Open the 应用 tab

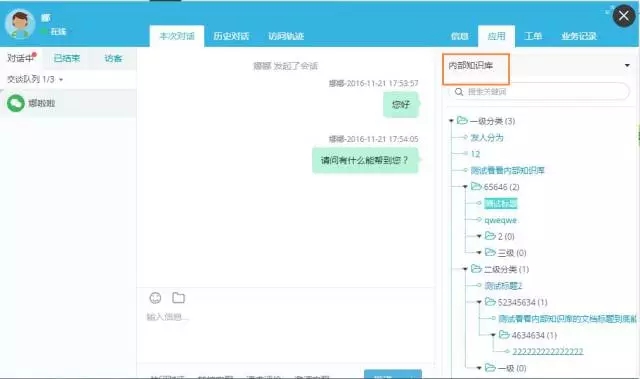(x=496, y=36)
